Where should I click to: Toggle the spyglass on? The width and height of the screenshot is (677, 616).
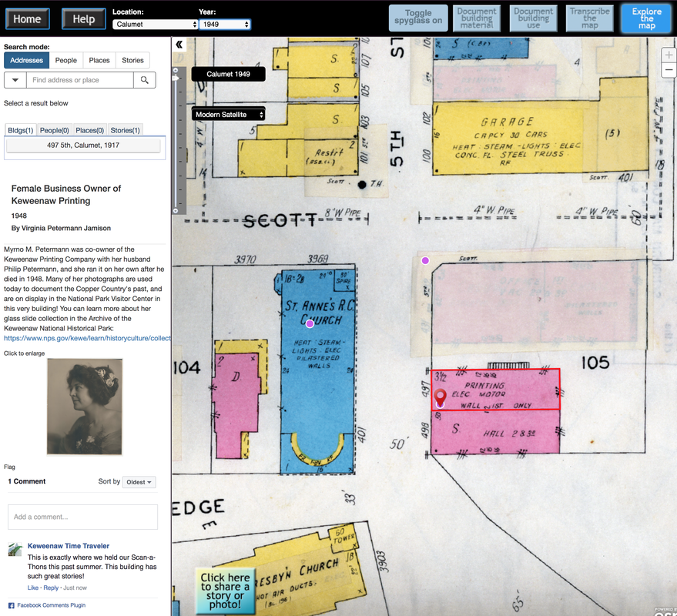pyautogui.click(x=418, y=18)
